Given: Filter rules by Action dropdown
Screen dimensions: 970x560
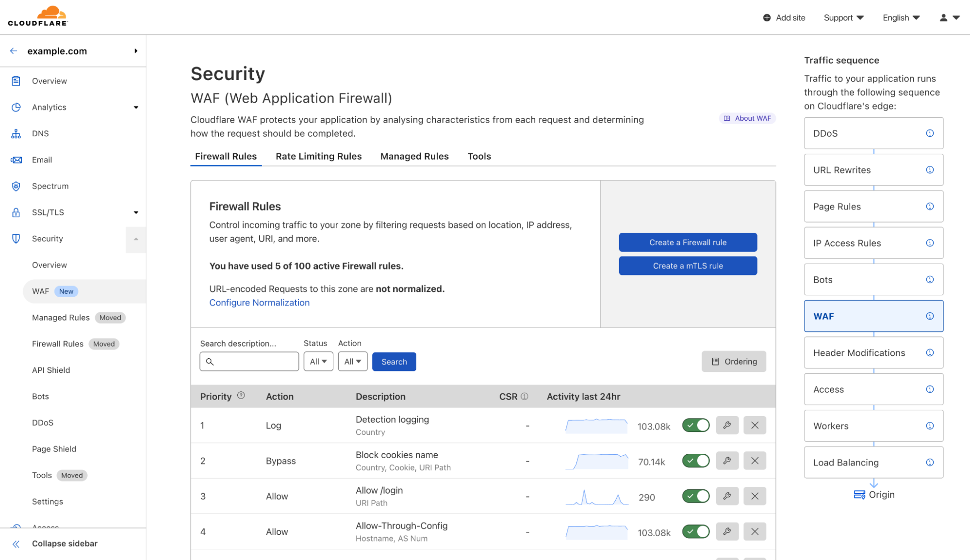Looking at the screenshot, I should 352,361.
